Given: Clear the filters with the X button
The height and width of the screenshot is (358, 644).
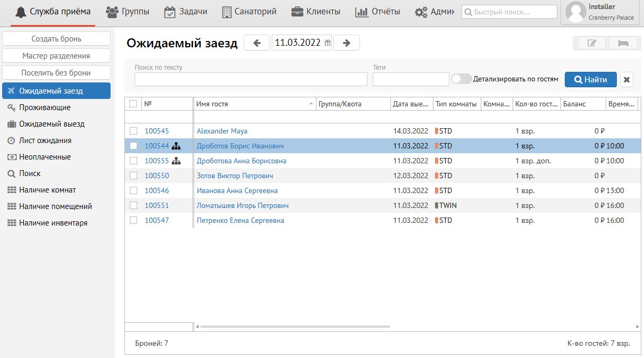Looking at the screenshot, I should click(626, 80).
